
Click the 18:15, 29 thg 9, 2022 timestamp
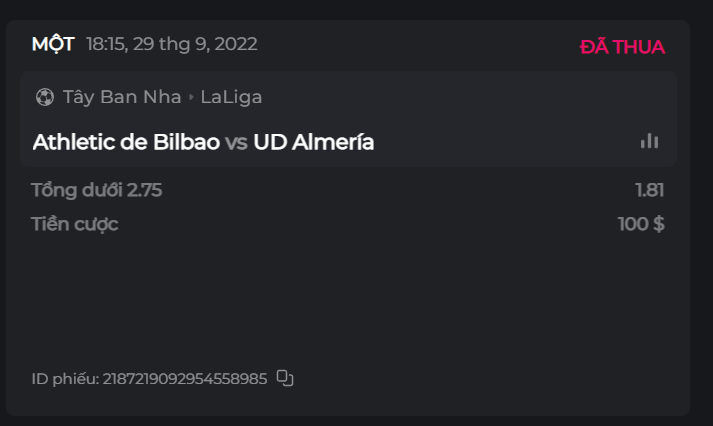click(172, 44)
